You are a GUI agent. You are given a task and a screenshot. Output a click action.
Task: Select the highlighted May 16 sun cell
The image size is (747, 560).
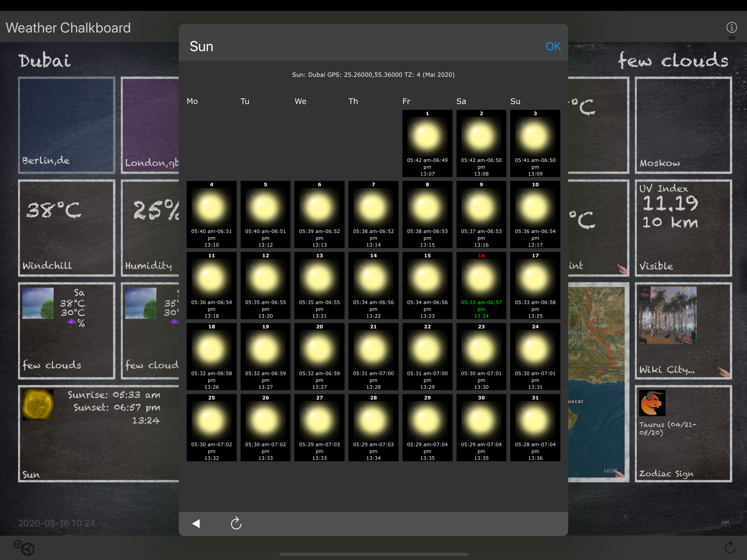point(481,285)
